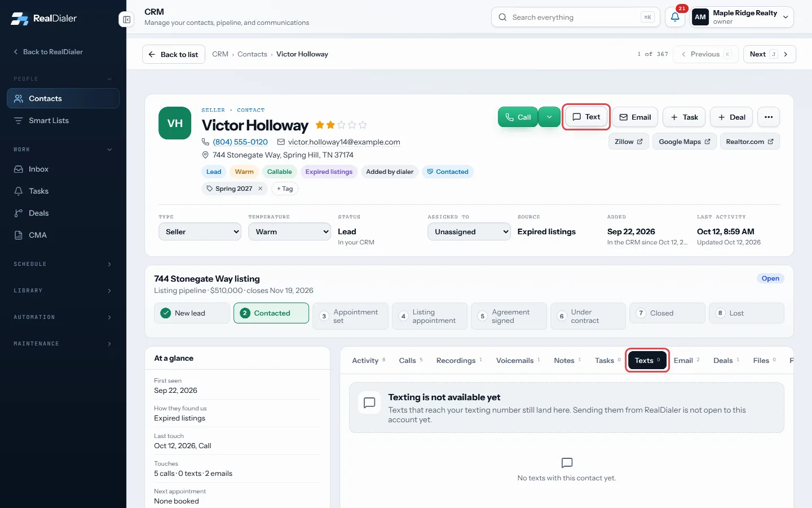Open the Type Seller dropdown
This screenshot has width=812, height=508.
pos(200,231)
